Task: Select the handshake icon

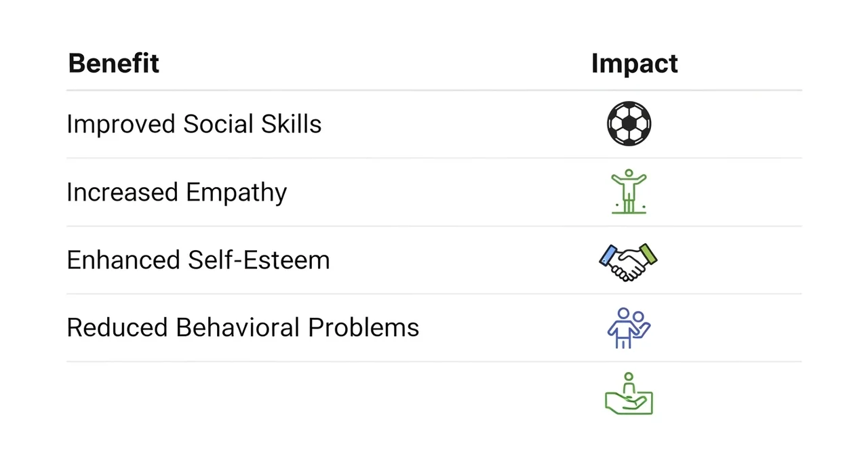Action: coord(629,262)
